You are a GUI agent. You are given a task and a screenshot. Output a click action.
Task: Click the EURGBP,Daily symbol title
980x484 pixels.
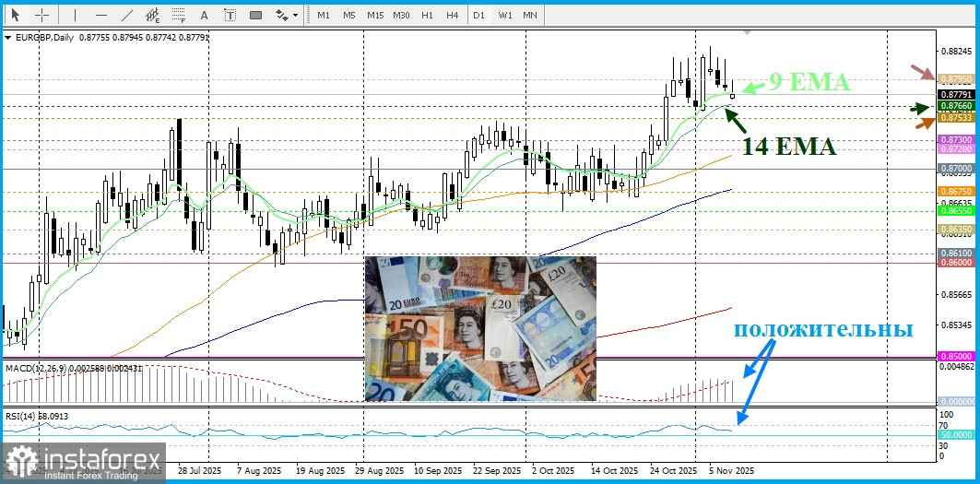[x=43, y=38]
